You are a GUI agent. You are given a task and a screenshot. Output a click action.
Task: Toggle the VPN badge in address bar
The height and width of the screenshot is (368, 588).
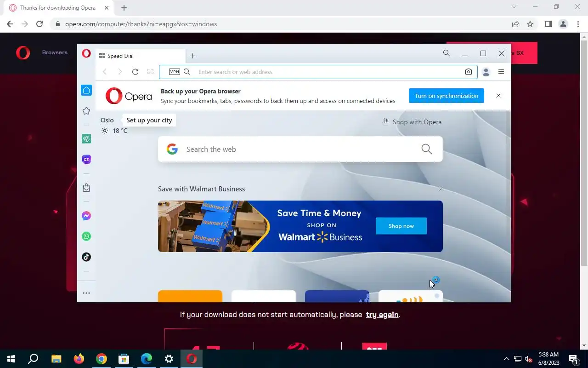click(x=175, y=72)
